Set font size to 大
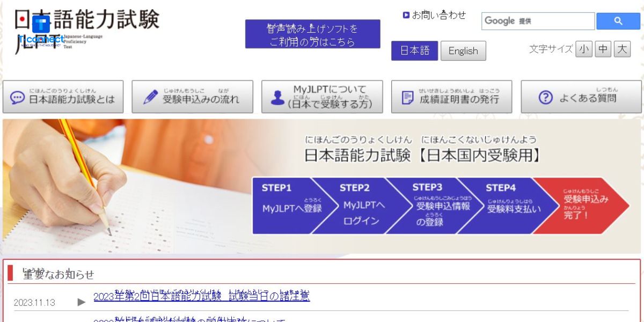The width and height of the screenshot is (644, 322). pyautogui.click(x=622, y=49)
